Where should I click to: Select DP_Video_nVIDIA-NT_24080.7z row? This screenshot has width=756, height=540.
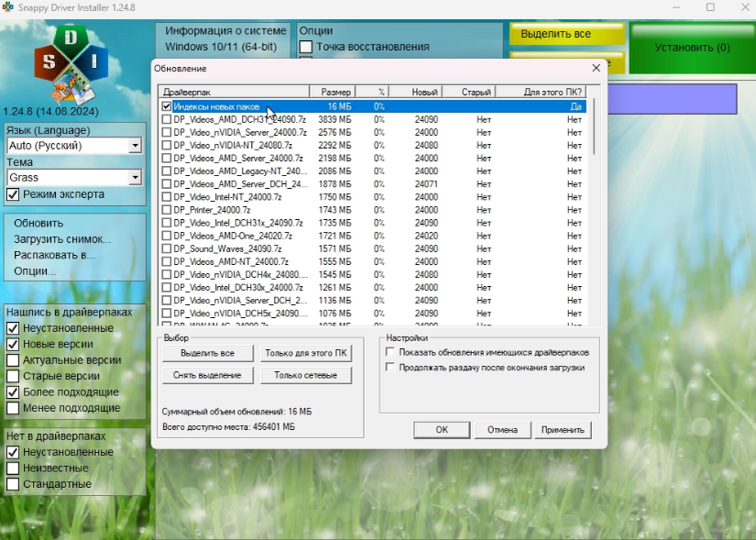coord(372,145)
